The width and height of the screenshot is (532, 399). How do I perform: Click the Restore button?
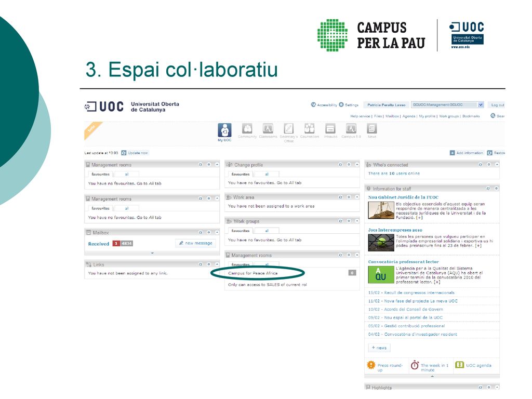[496, 153]
